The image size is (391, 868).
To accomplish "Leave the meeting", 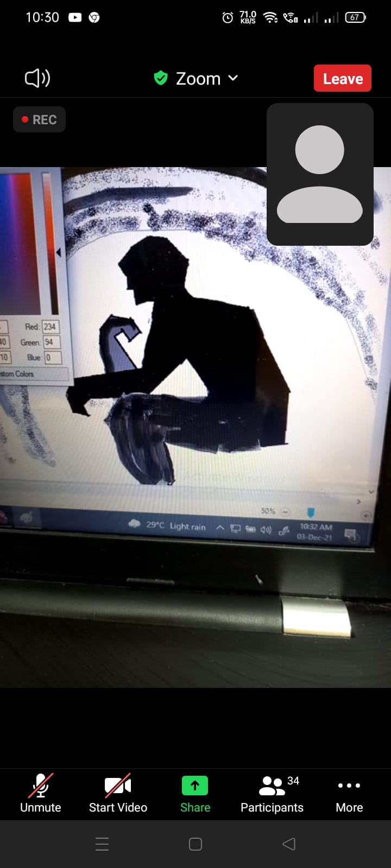I will click(343, 79).
